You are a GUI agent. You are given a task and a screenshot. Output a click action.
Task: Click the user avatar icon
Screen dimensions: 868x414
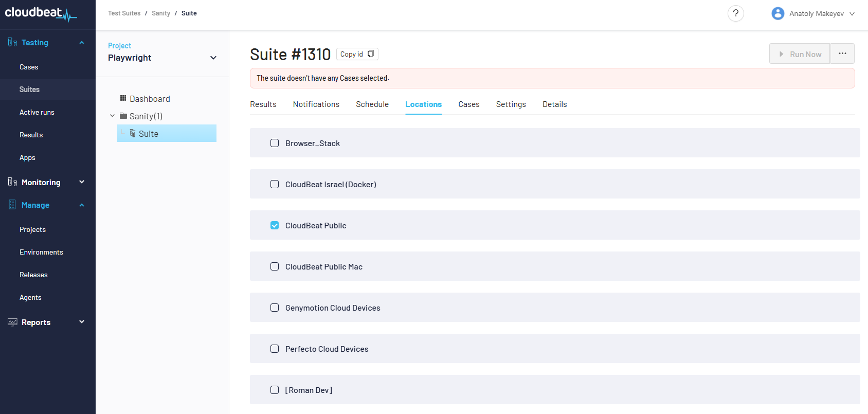pyautogui.click(x=777, y=13)
